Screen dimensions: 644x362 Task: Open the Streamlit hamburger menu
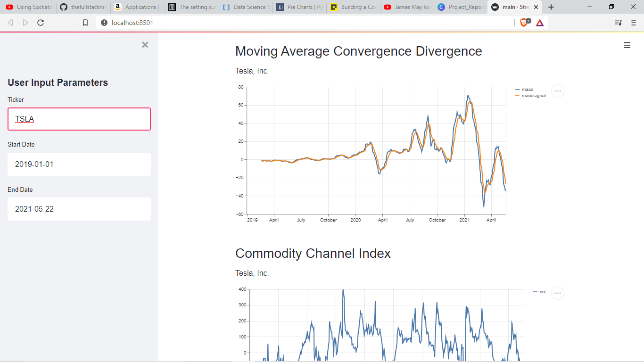[627, 45]
